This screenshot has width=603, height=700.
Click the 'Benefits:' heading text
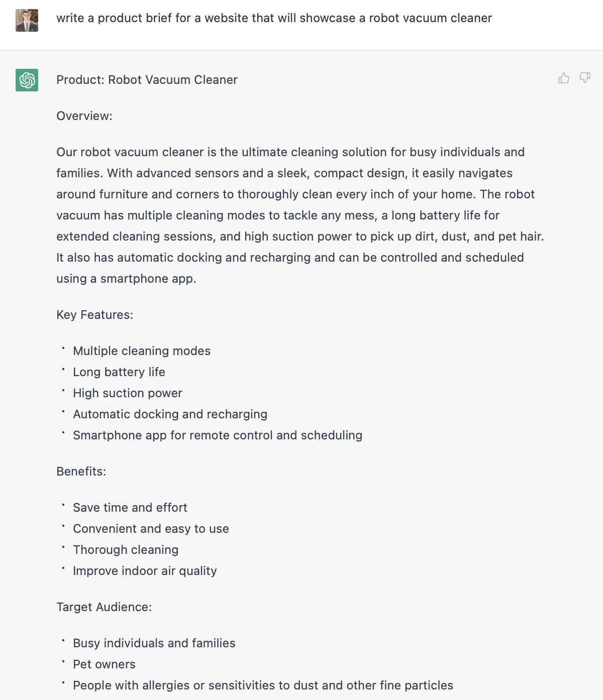pos(81,472)
